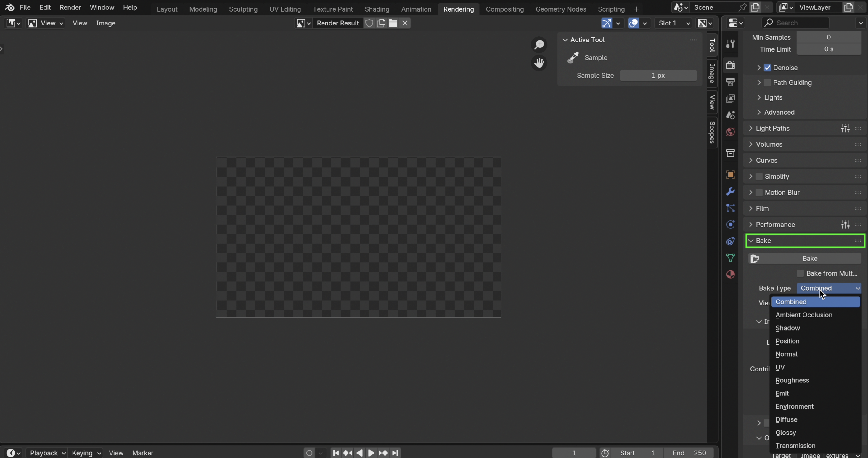Open the Material properties sphere icon
The image size is (868, 458).
pyautogui.click(x=730, y=275)
